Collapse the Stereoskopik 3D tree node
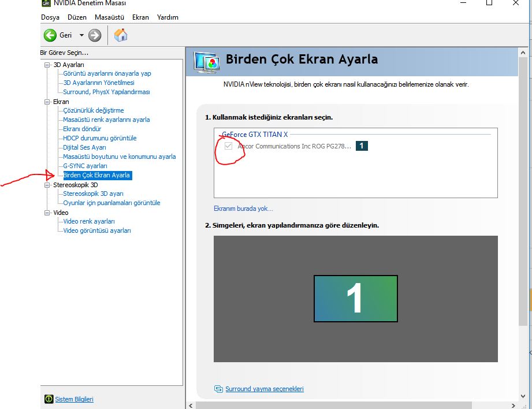The width and height of the screenshot is (532, 409). pos(47,185)
